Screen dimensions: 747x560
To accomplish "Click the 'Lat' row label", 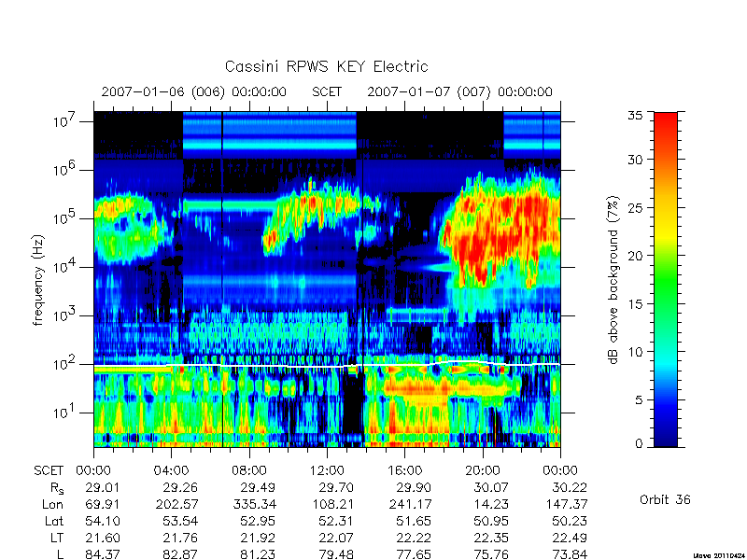I will point(54,521).
